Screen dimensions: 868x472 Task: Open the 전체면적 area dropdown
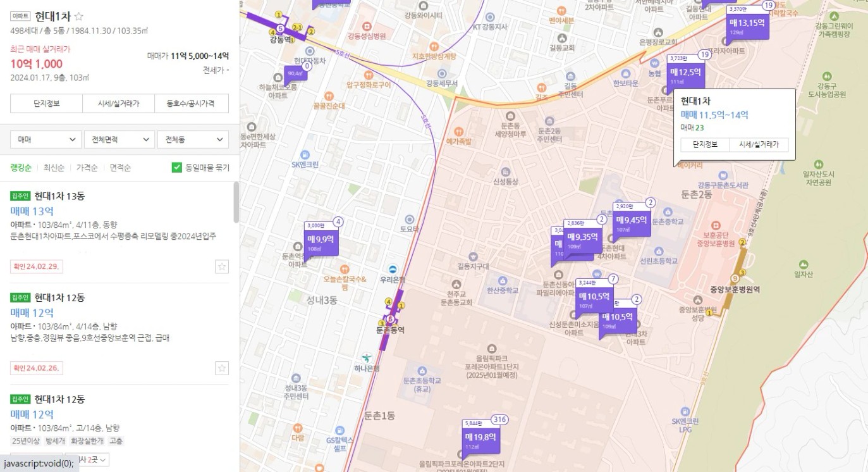(119, 139)
